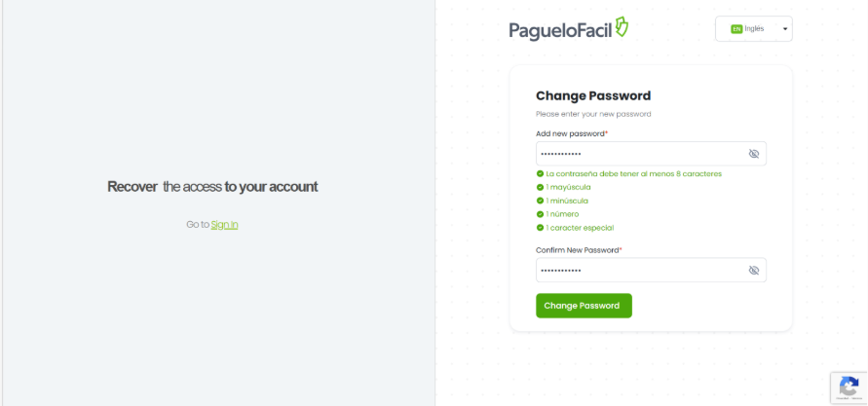Viewport: 868px width, 406px height.
Task: Click the "Change Password" heading text
Action: (593, 95)
